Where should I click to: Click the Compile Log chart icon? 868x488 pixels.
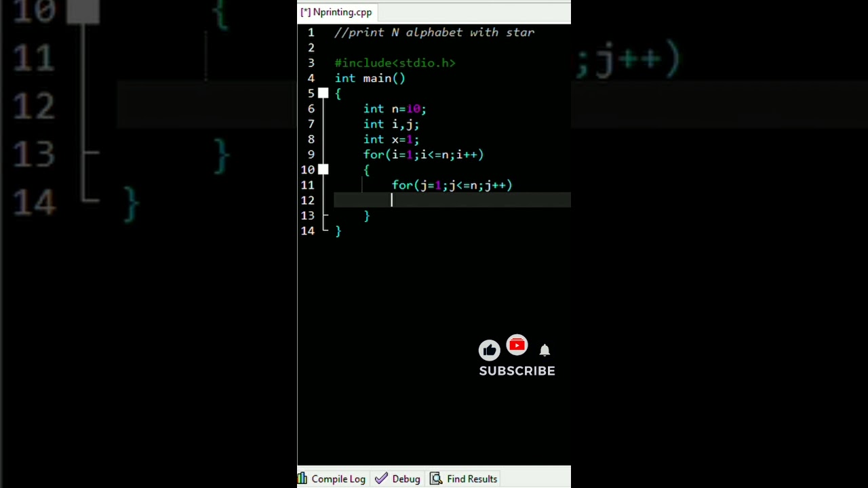(x=302, y=479)
